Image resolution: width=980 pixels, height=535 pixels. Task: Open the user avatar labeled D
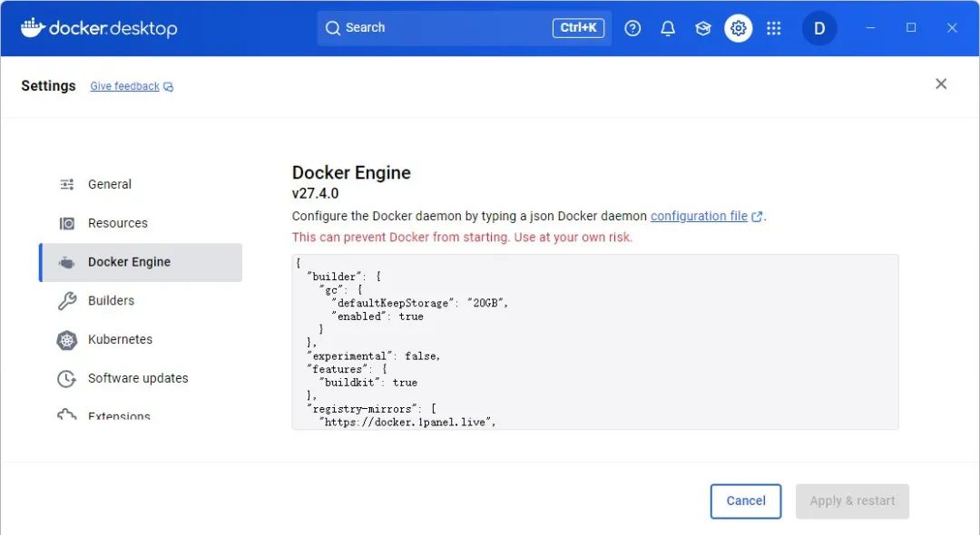[x=819, y=28]
